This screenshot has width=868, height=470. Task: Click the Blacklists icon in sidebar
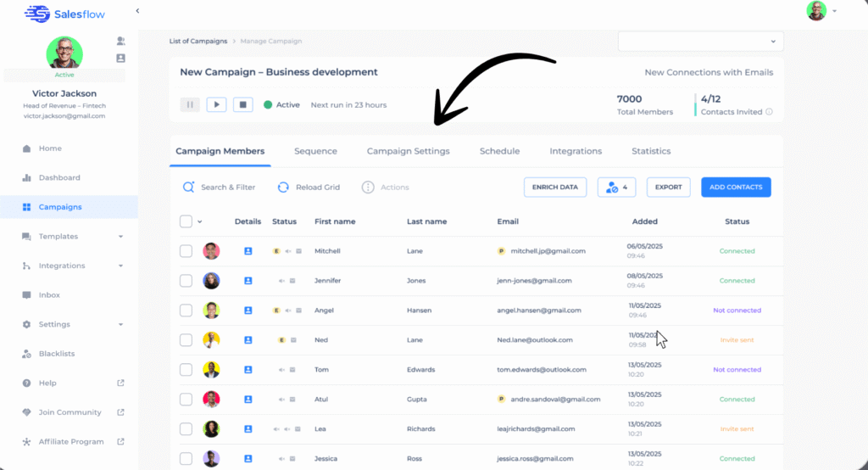point(26,354)
